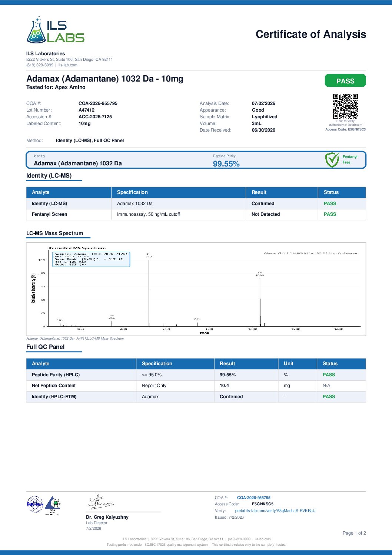
Task: Click the Identity (HPLC-RTM) row label
Action: click(x=54, y=397)
